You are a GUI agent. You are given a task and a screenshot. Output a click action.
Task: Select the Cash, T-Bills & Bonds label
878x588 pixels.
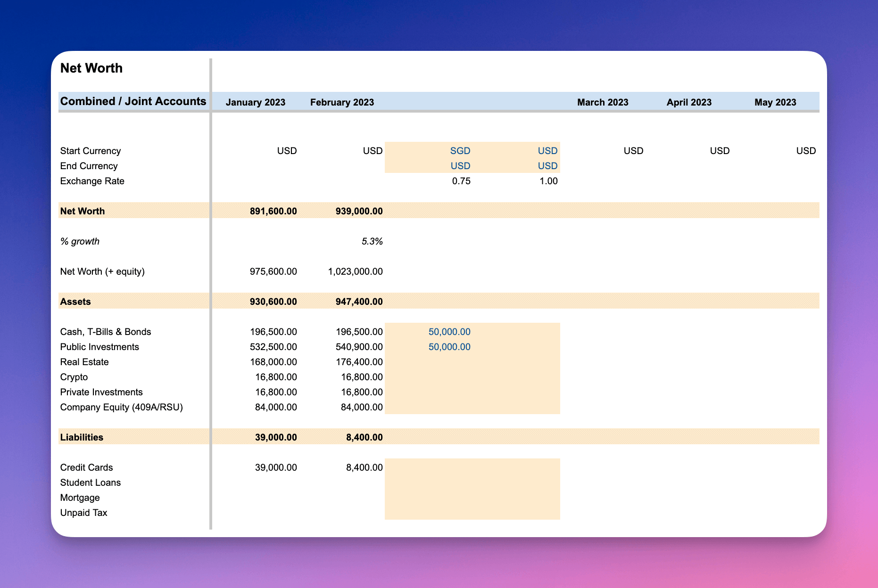point(105,332)
